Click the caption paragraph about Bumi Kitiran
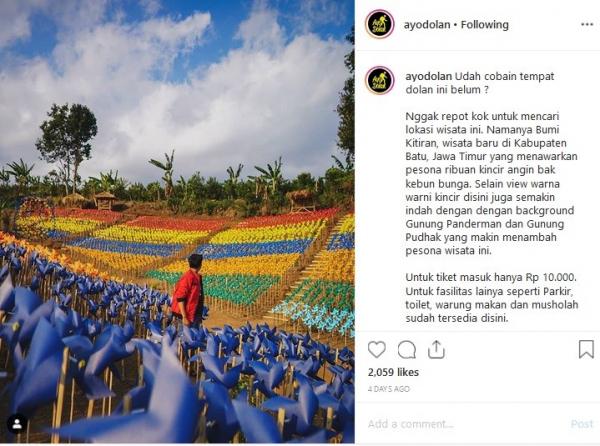This screenshot has width=600, height=446. [491, 184]
